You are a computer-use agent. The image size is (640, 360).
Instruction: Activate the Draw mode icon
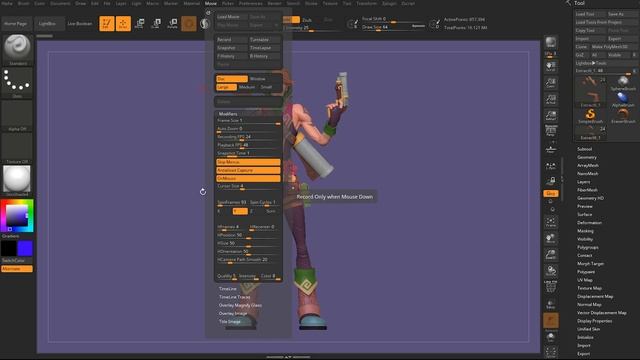pyautogui.click(x=123, y=24)
